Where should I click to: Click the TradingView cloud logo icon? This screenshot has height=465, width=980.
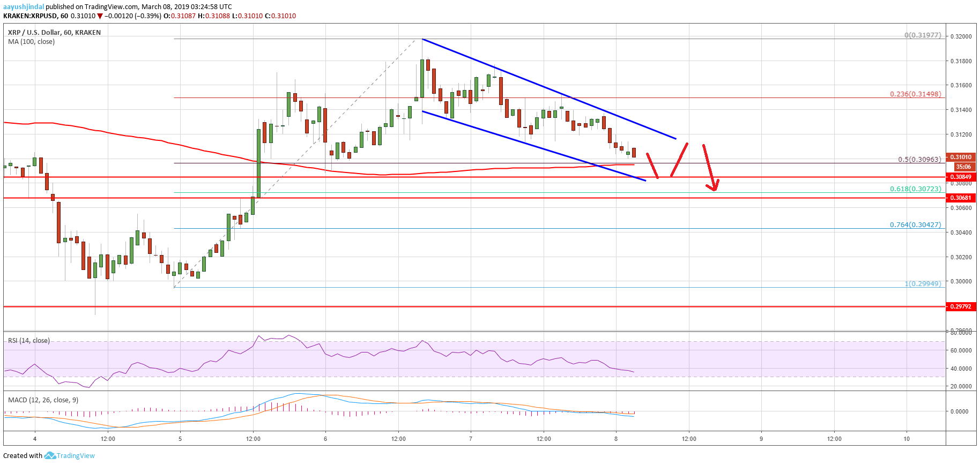[x=50, y=455]
